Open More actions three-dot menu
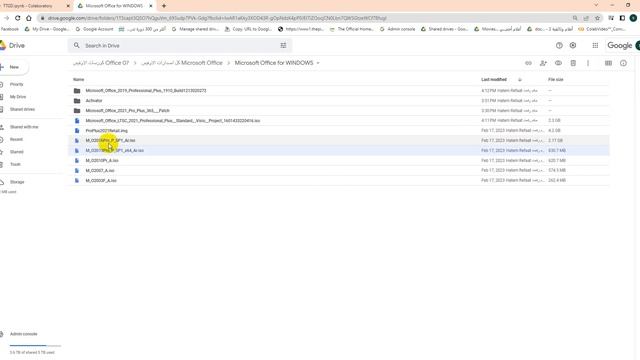The width and height of the screenshot is (640, 360). (588, 63)
